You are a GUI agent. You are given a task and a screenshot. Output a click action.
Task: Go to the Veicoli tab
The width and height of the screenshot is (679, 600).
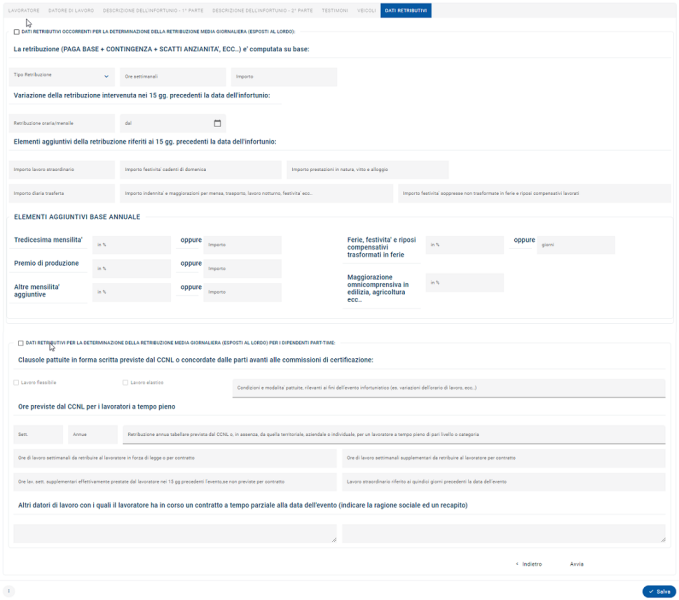click(366, 10)
